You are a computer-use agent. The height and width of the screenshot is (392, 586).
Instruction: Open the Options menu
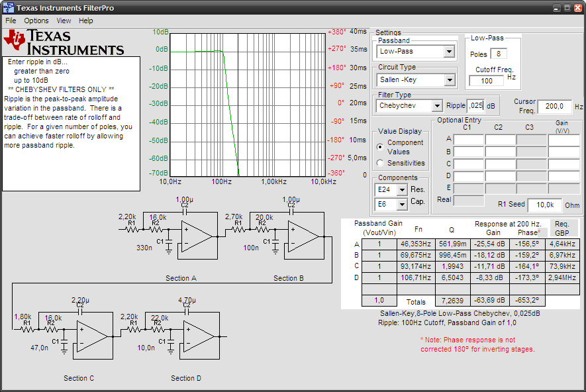[36, 21]
